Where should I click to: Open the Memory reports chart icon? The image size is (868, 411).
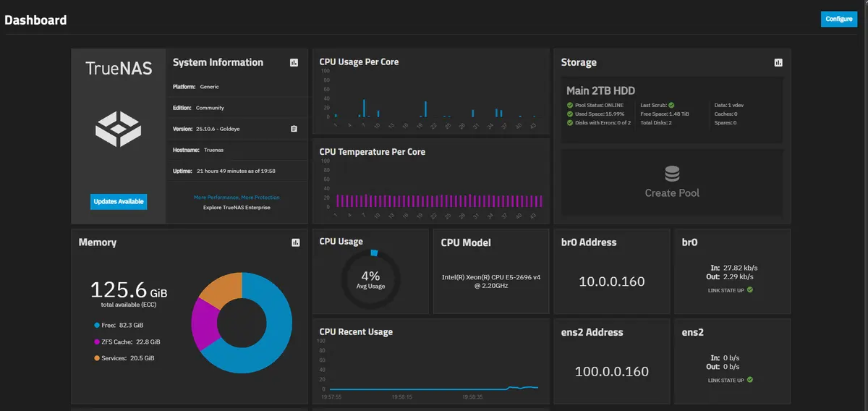(295, 242)
